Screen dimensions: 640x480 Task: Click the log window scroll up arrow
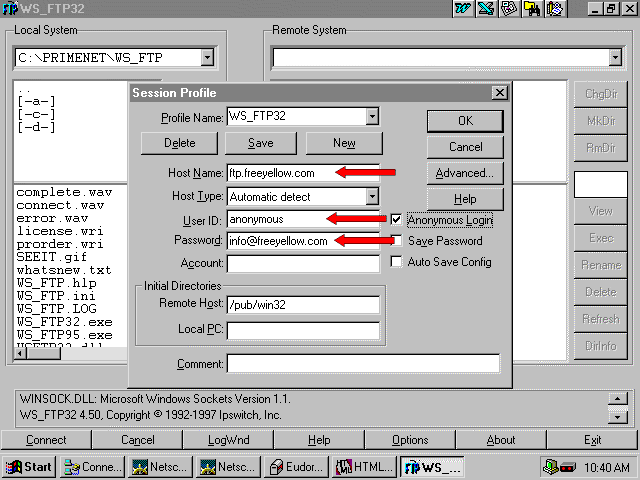(617, 398)
